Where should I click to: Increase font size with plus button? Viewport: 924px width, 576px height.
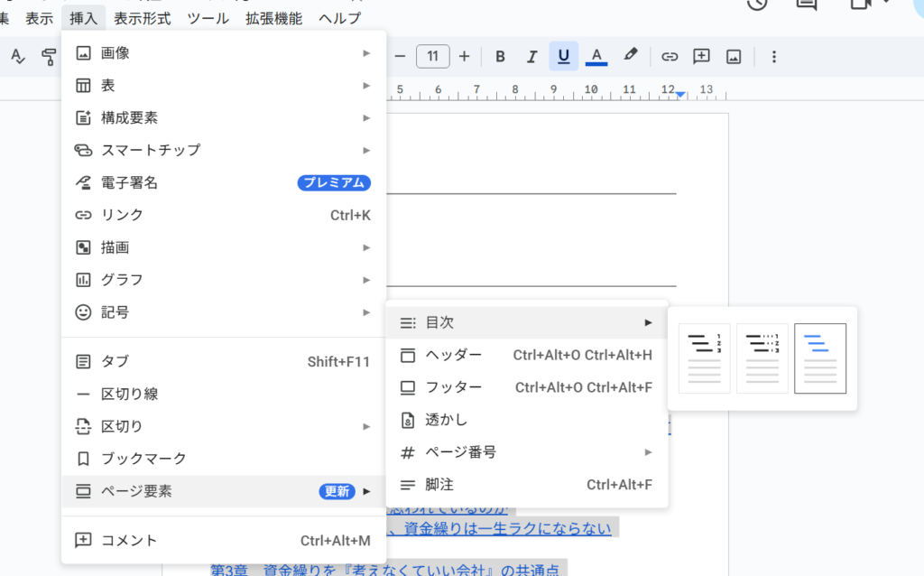tap(465, 56)
